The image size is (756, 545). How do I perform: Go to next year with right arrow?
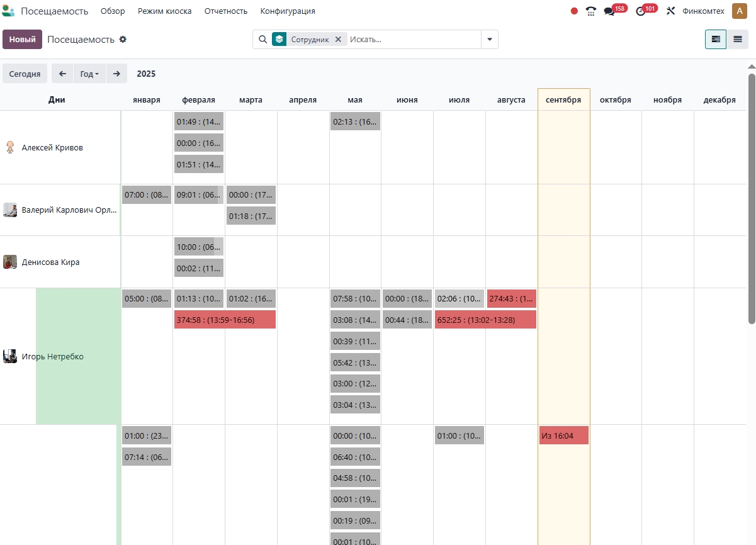pos(116,74)
